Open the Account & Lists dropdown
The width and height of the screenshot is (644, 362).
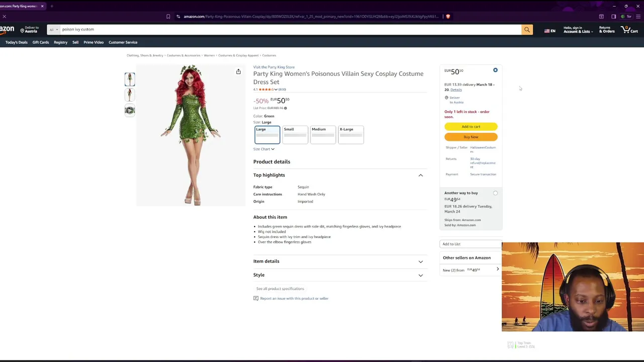(578, 30)
